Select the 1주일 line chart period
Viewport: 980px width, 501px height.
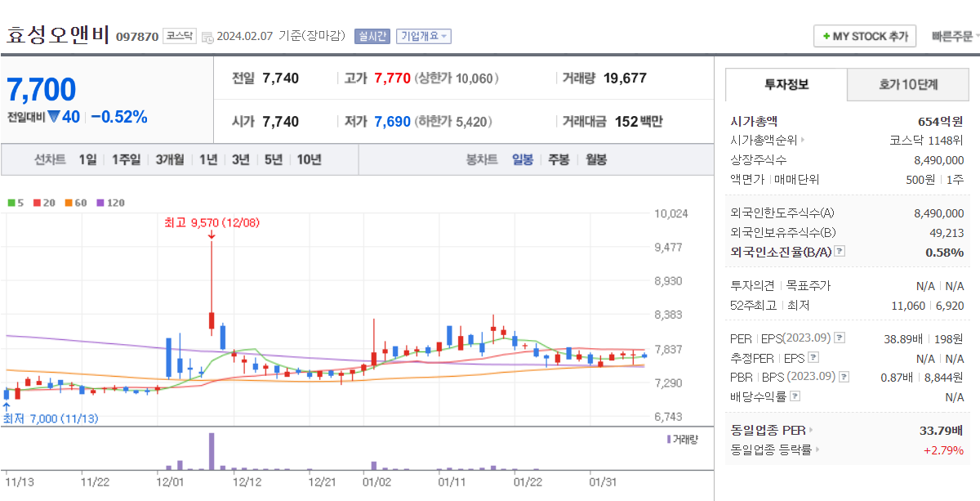(125, 159)
